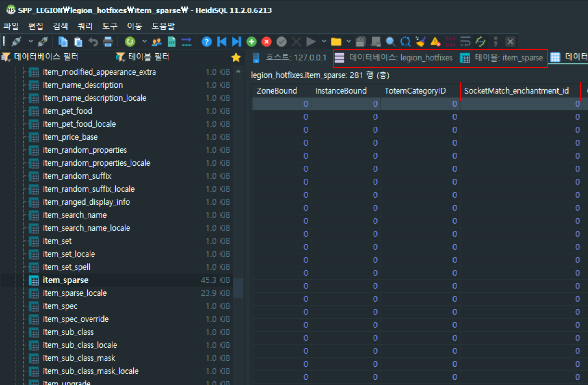
Task: Open the run query dropdown arrow
Action: pyautogui.click(x=324, y=42)
